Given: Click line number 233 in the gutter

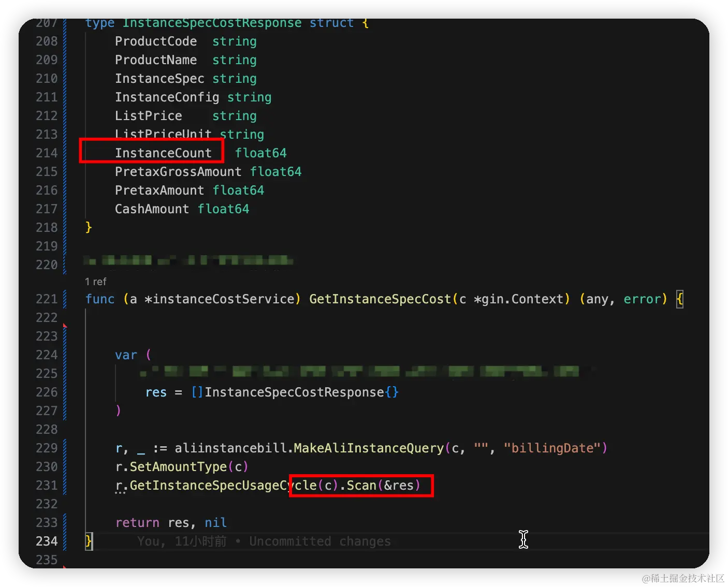Looking at the screenshot, I should [x=47, y=523].
